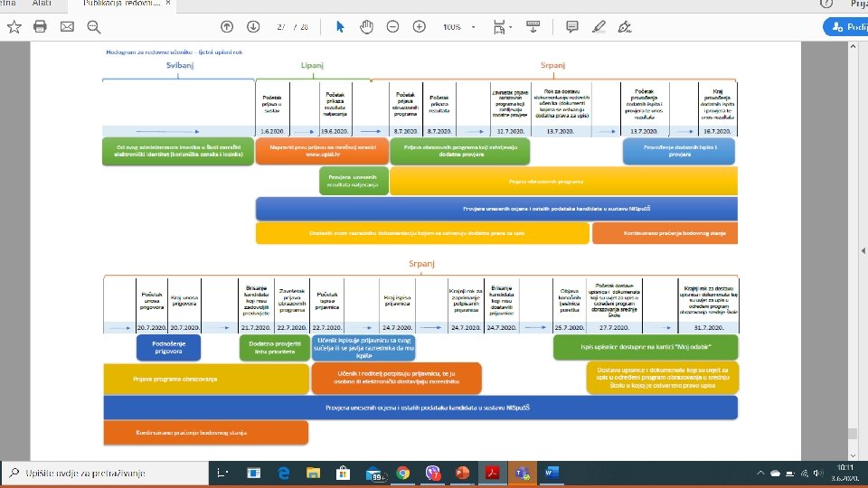Activate the selection arrow tool

click(x=340, y=26)
